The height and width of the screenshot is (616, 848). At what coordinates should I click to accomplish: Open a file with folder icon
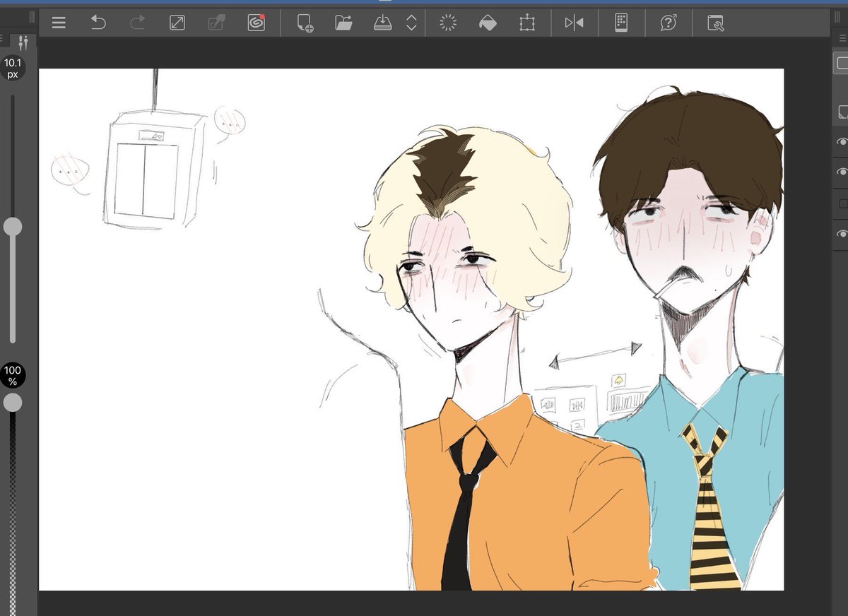344,23
